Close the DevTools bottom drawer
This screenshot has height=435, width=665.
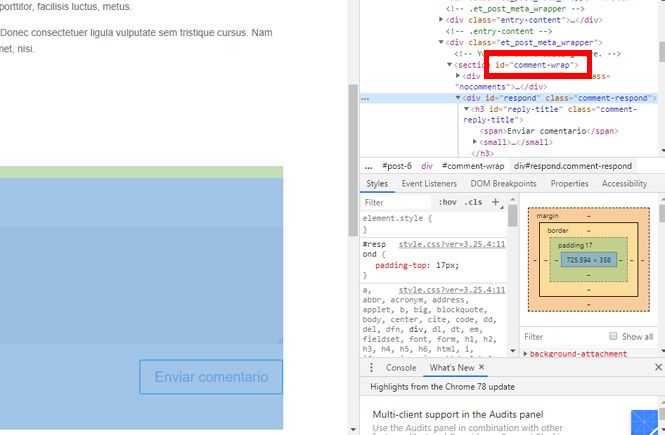pyautogui.click(x=657, y=368)
